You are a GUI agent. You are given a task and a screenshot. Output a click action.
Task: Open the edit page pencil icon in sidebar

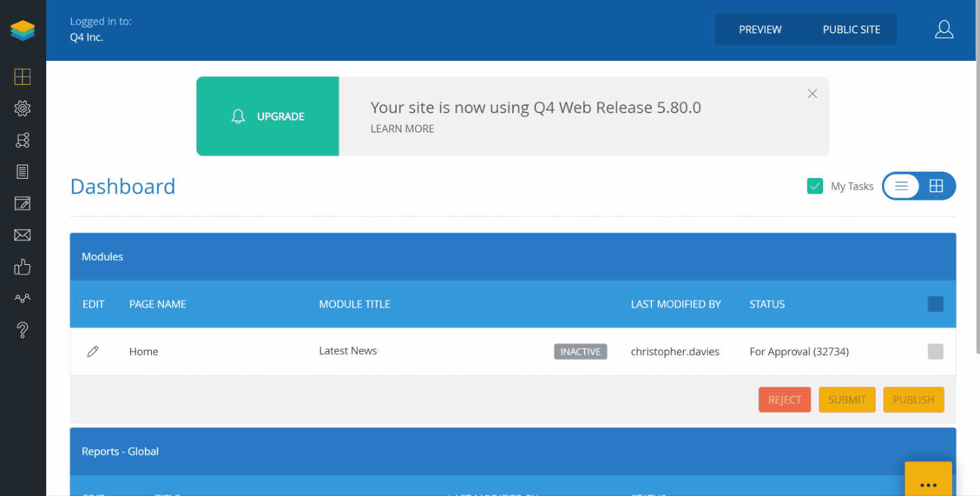click(22, 203)
